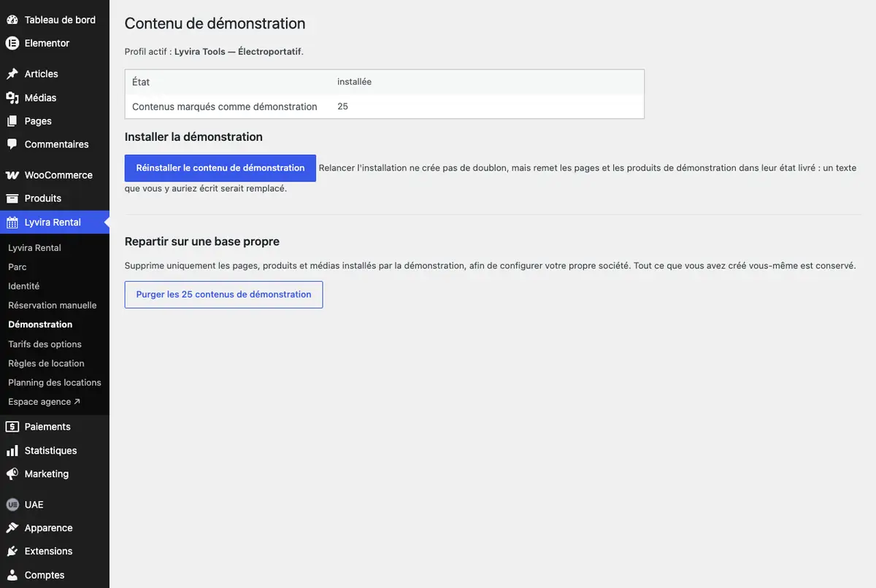
Task: Click the Statistiques bar chart icon
Action: (12, 451)
